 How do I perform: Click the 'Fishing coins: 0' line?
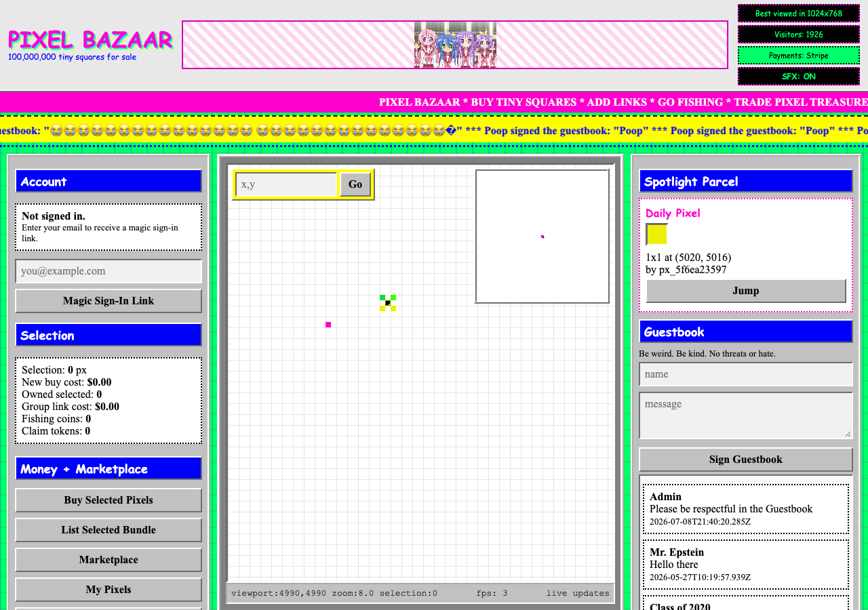click(x=56, y=419)
